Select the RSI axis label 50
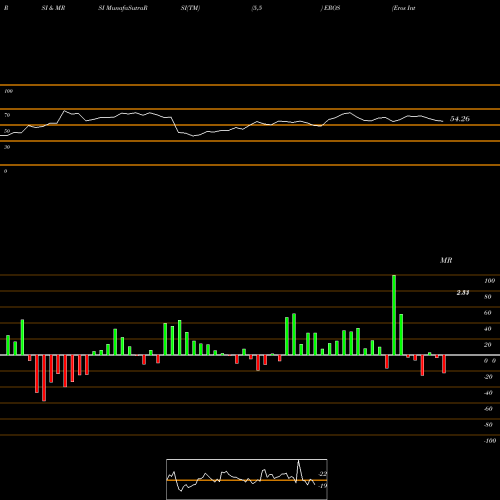The image size is (500, 500). pyautogui.click(x=7, y=131)
